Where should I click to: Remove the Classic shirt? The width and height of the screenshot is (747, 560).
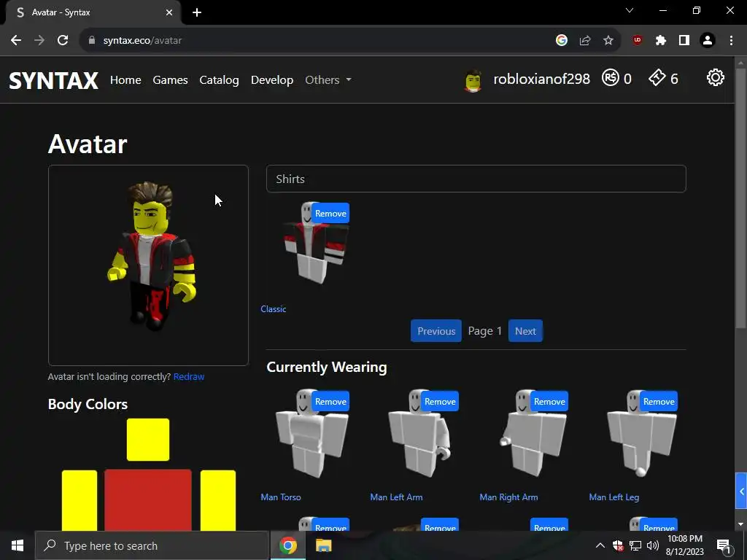[x=330, y=214]
